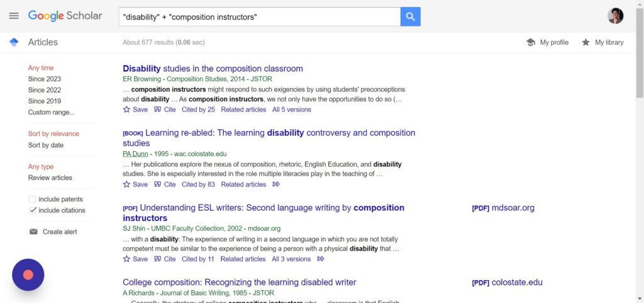Filter results Since 2019

click(x=45, y=101)
